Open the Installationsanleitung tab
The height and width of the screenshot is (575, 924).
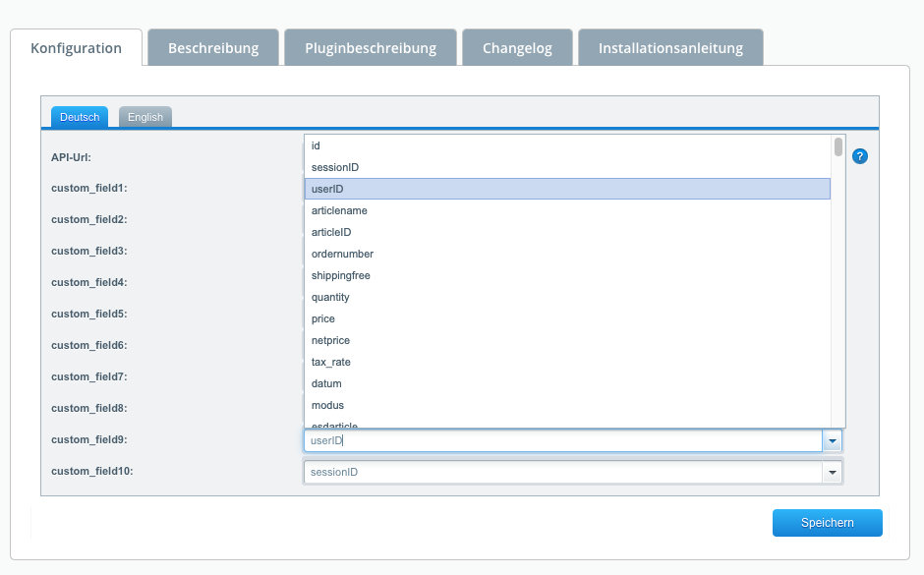pyautogui.click(x=670, y=48)
